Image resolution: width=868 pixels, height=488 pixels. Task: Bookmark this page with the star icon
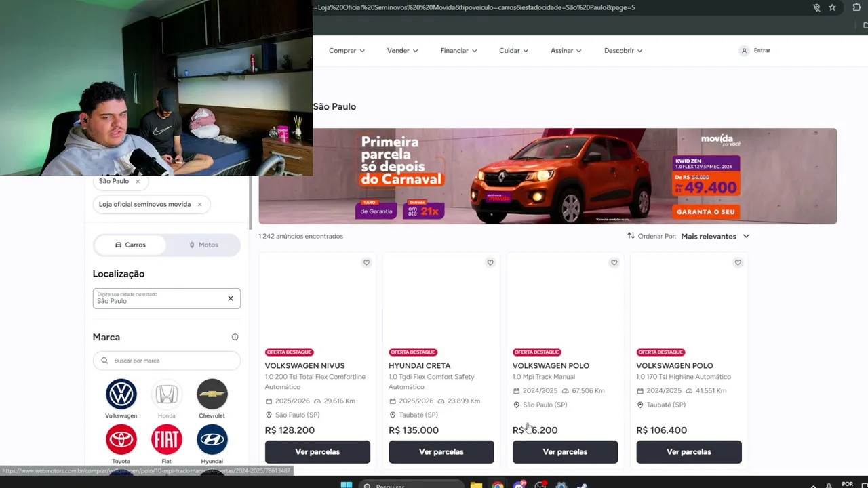click(832, 7)
